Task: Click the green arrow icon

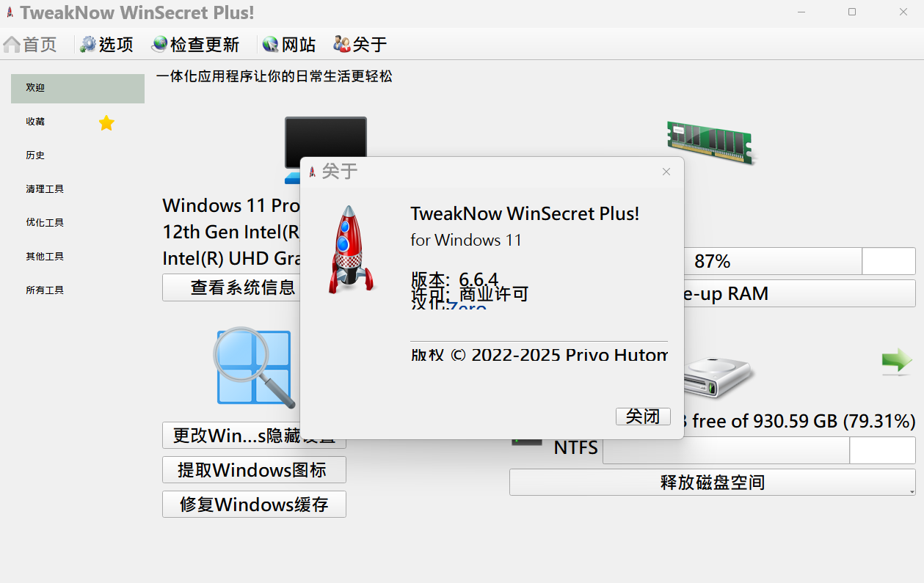Action: click(x=896, y=361)
